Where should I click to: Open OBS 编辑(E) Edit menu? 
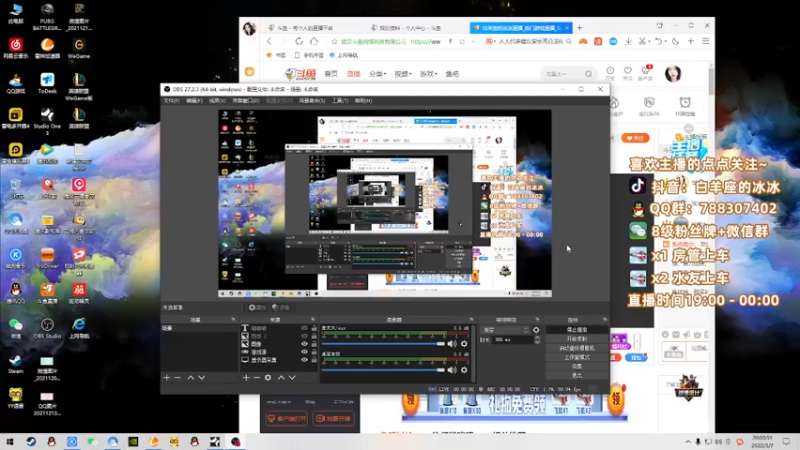pyautogui.click(x=194, y=101)
